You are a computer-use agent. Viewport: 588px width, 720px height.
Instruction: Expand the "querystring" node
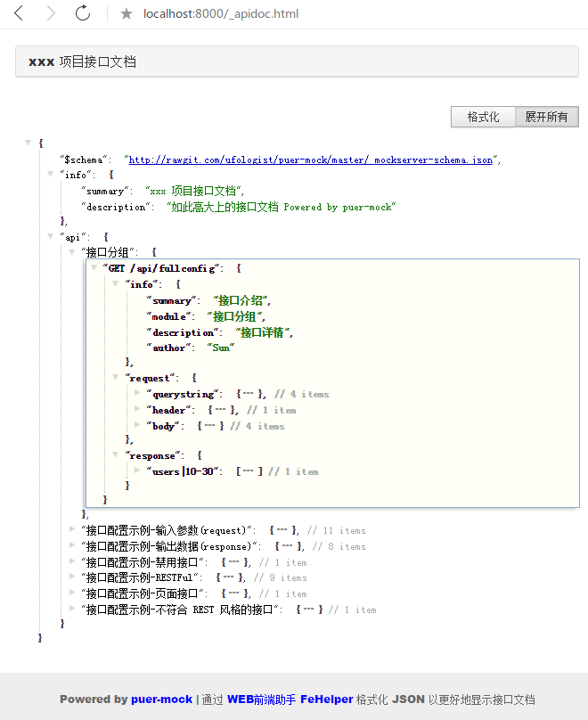coord(137,393)
